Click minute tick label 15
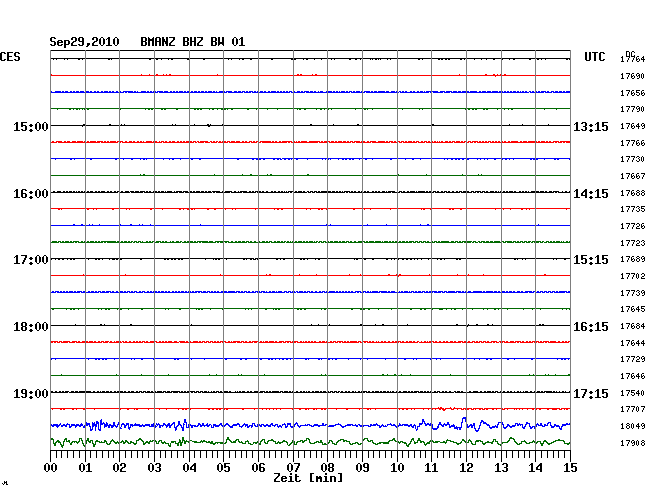The width and height of the screenshot is (650, 494). [570, 467]
